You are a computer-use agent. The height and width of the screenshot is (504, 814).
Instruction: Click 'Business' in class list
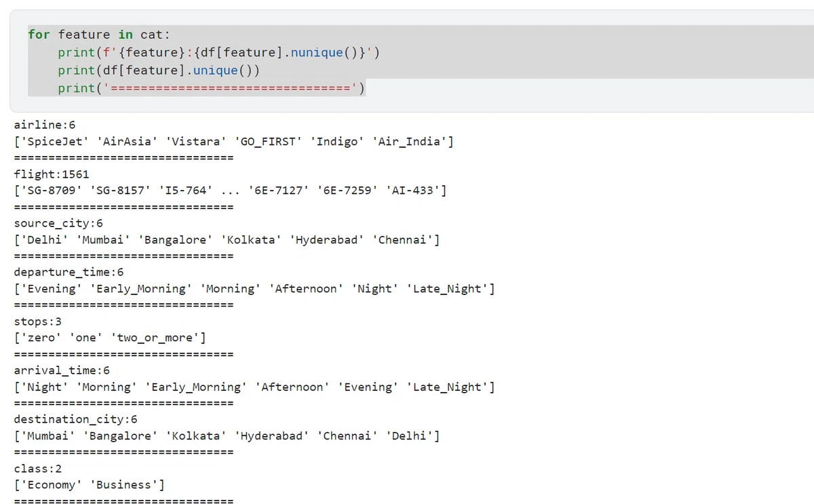point(124,485)
